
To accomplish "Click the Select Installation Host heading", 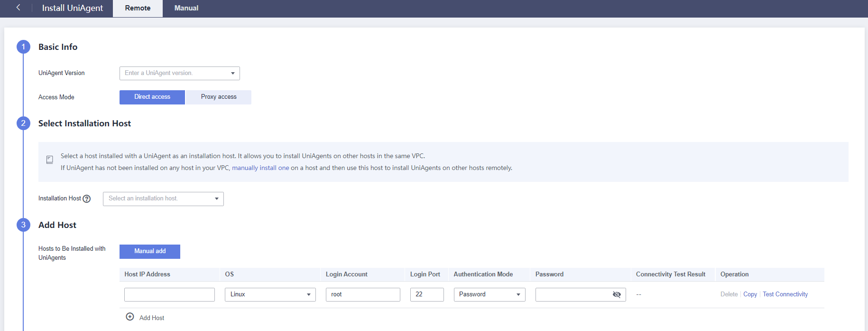I will 84,123.
